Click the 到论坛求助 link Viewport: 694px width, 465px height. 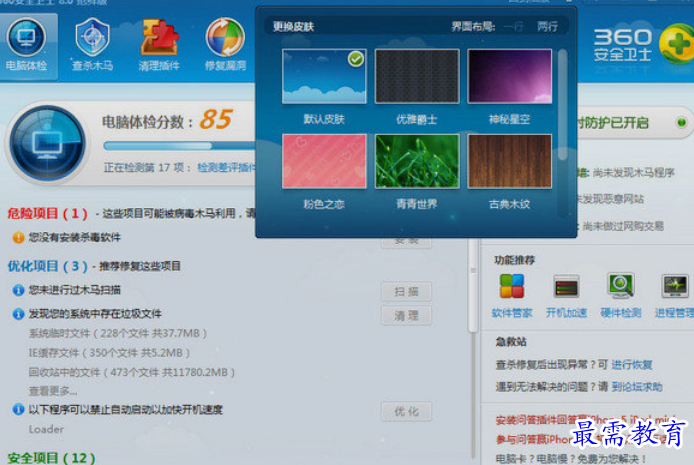[x=637, y=387]
